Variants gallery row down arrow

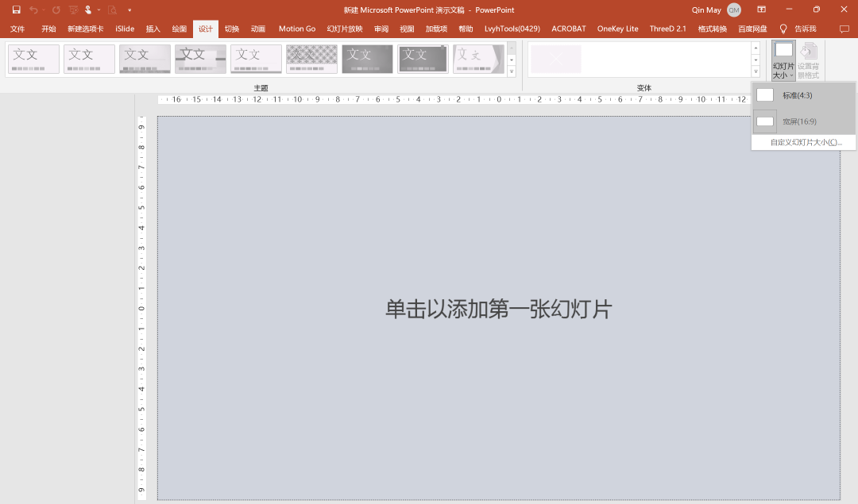click(x=756, y=60)
